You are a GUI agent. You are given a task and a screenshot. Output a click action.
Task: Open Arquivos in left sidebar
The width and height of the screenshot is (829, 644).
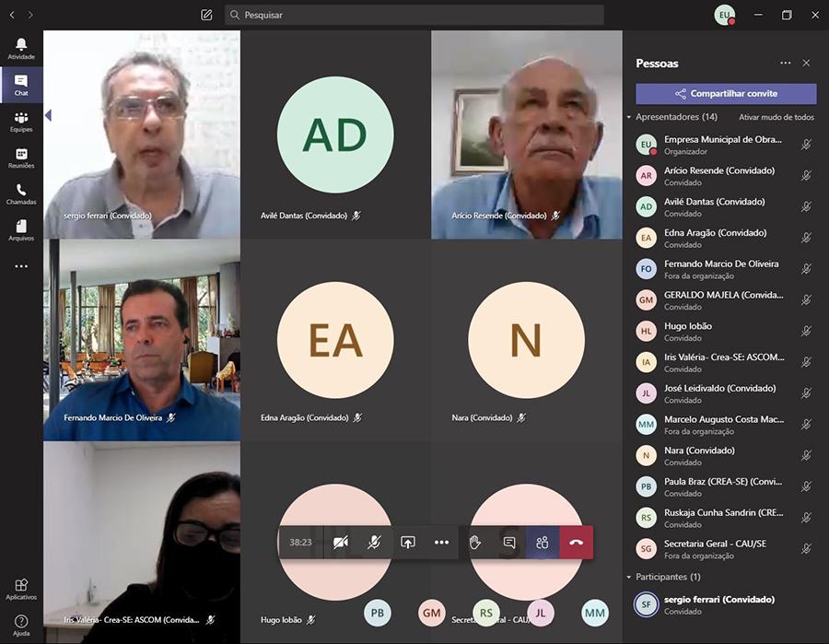(21, 230)
